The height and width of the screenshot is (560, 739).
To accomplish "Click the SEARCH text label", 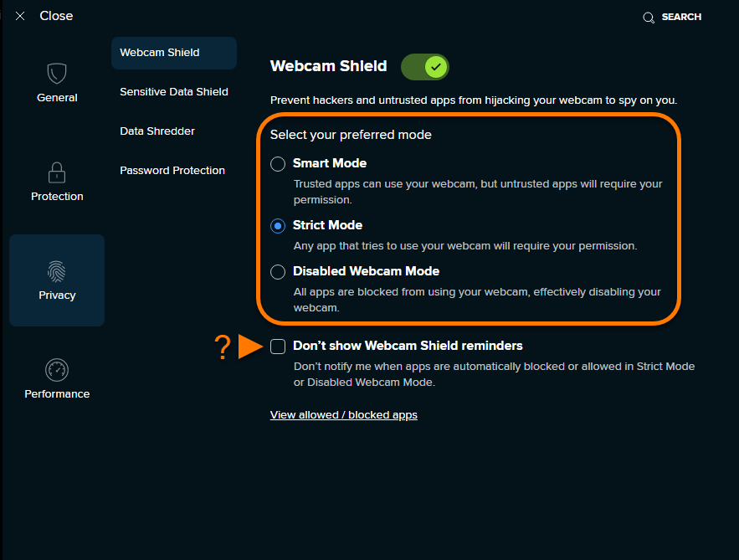I will (681, 17).
